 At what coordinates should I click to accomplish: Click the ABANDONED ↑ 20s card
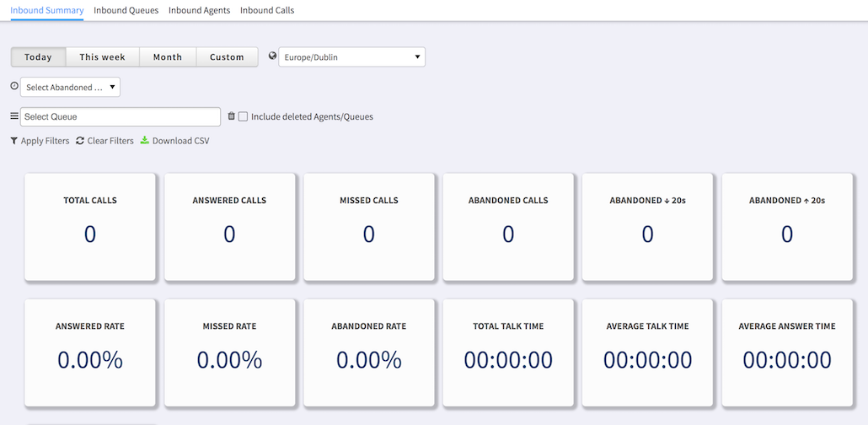787,227
